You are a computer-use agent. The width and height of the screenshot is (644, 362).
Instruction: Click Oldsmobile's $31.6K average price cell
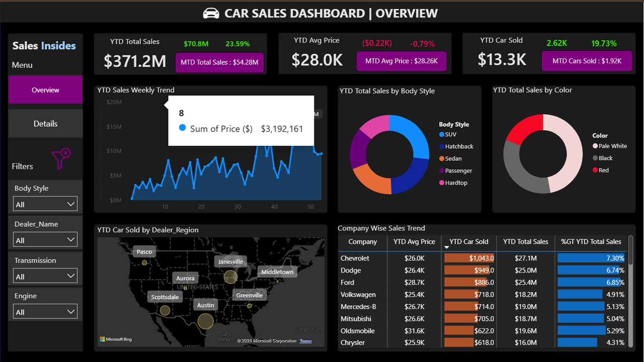click(x=415, y=331)
